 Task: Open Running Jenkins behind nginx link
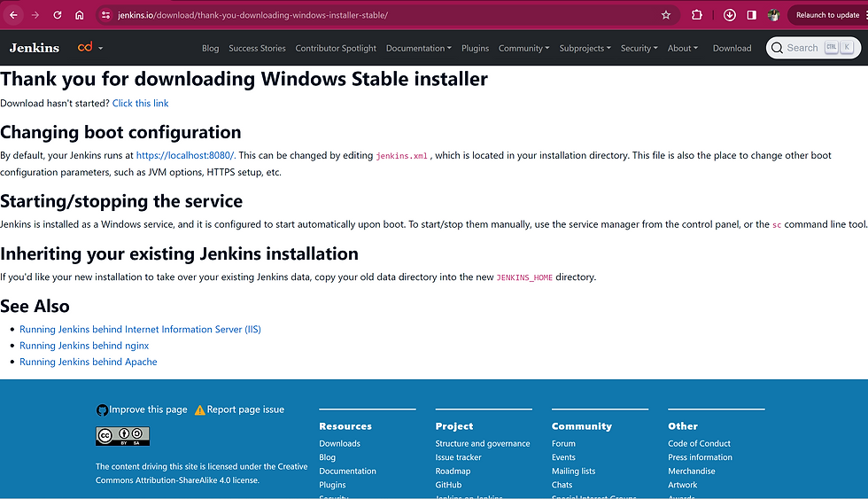(84, 345)
